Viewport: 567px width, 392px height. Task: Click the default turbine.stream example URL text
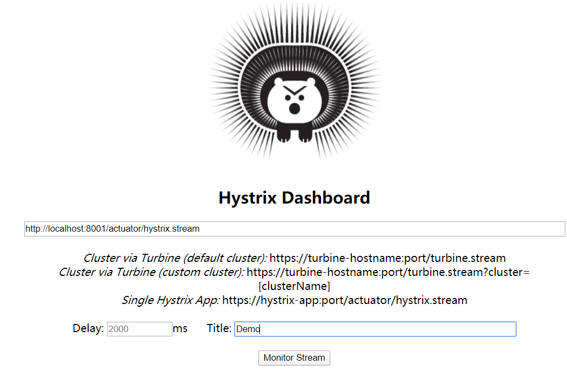click(388, 258)
